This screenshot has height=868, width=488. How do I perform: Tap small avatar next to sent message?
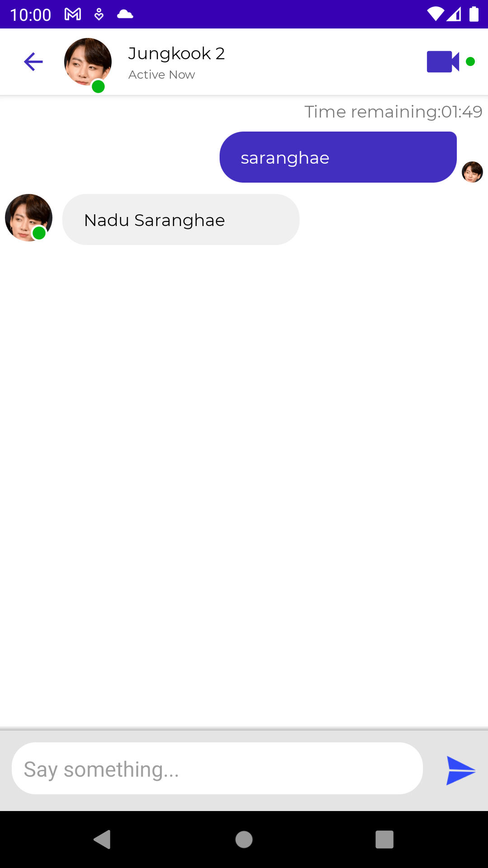(x=472, y=172)
